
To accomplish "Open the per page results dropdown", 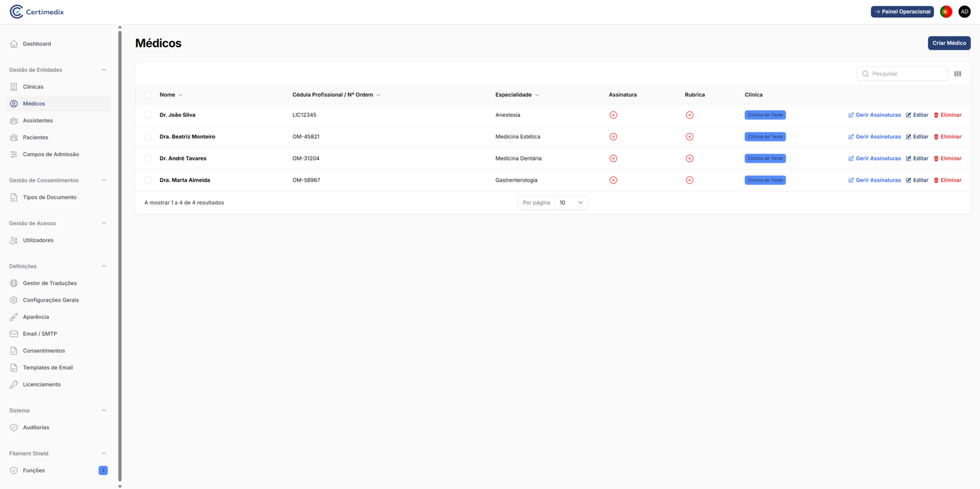I will (x=570, y=203).
